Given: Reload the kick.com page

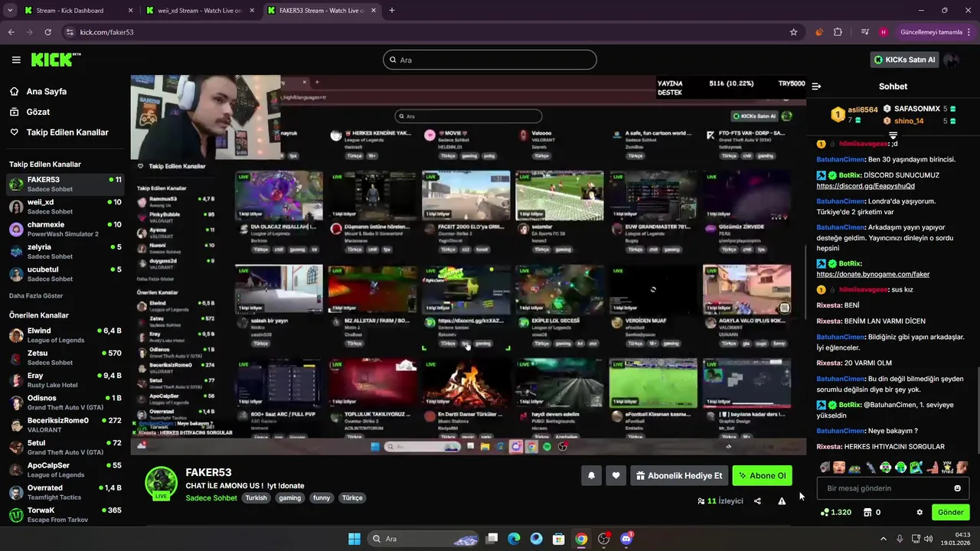Looking at the screenshot, I should coord(47,32).
